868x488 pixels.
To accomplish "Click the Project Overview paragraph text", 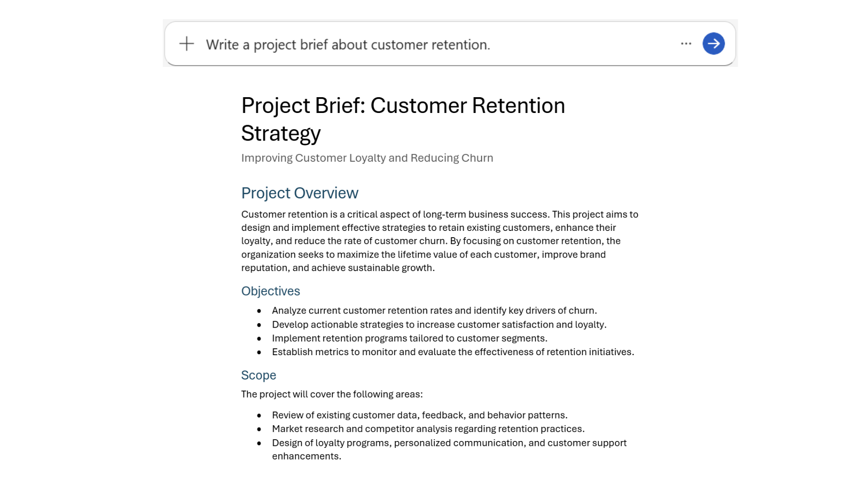I will tap(439, 241).
